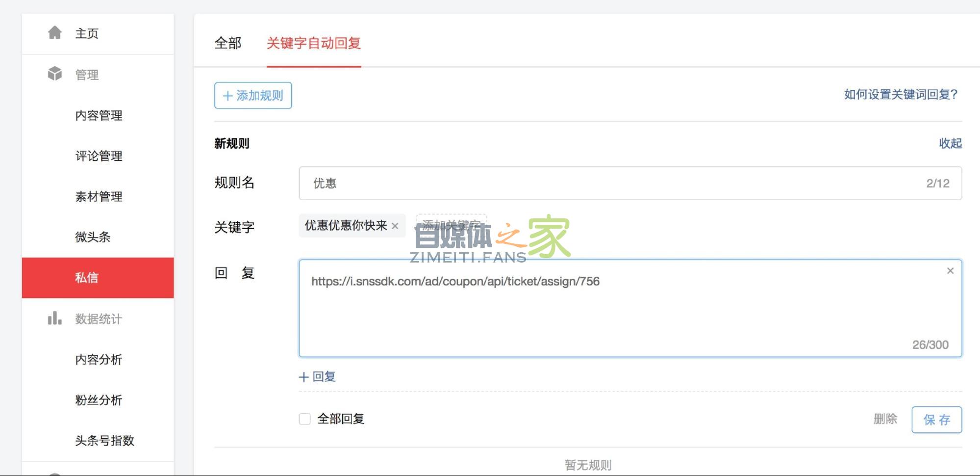Click the 添加关键字 keyword input
The image size is (980, 476).
451,225
